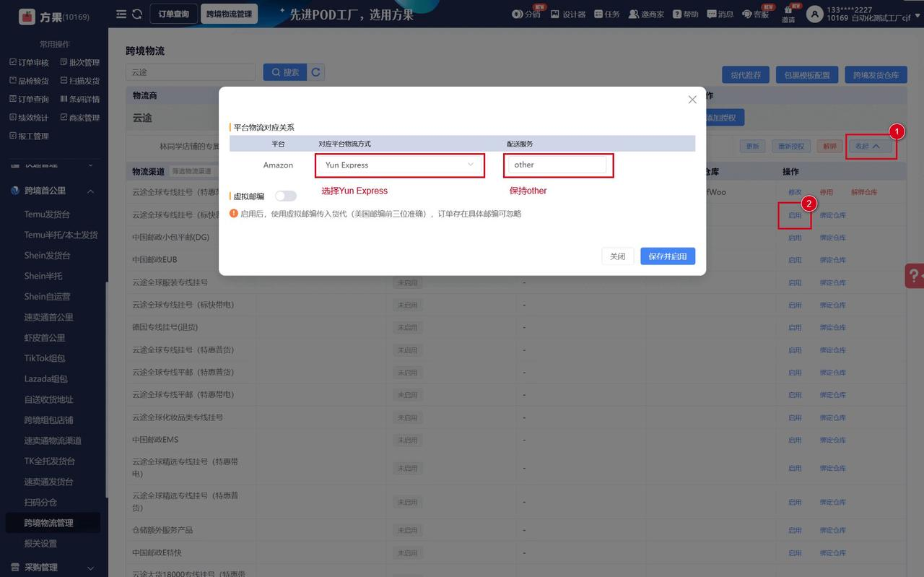Open 设计器 designer tool
This screenshot has width=924, height=577.
[x=567, y=14]
